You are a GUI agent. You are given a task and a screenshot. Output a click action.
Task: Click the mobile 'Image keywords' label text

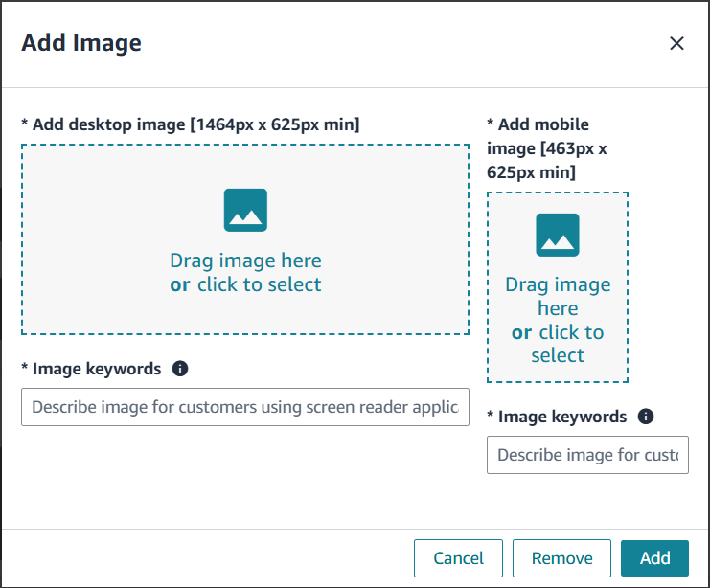561,417
